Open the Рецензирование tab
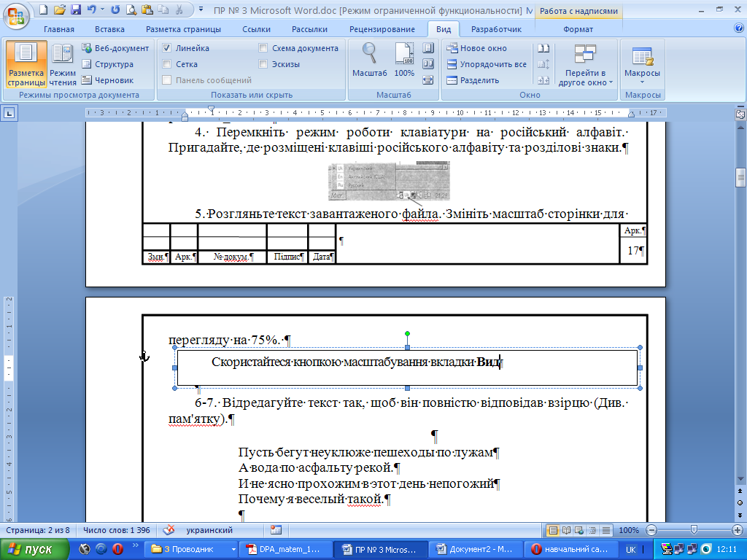The image size is (747, 560). coord(382,29)
